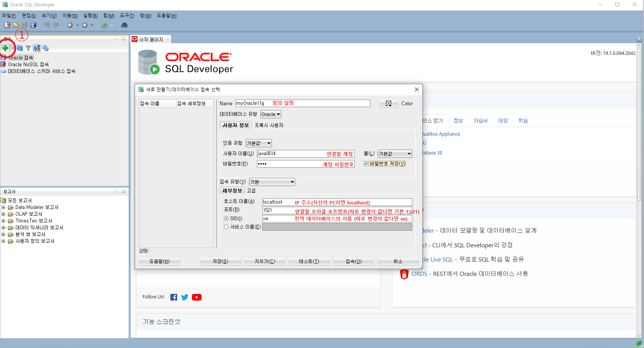644x348 pixels.
Task: Click the Undo arrow icon
Action: pos(47,25)
